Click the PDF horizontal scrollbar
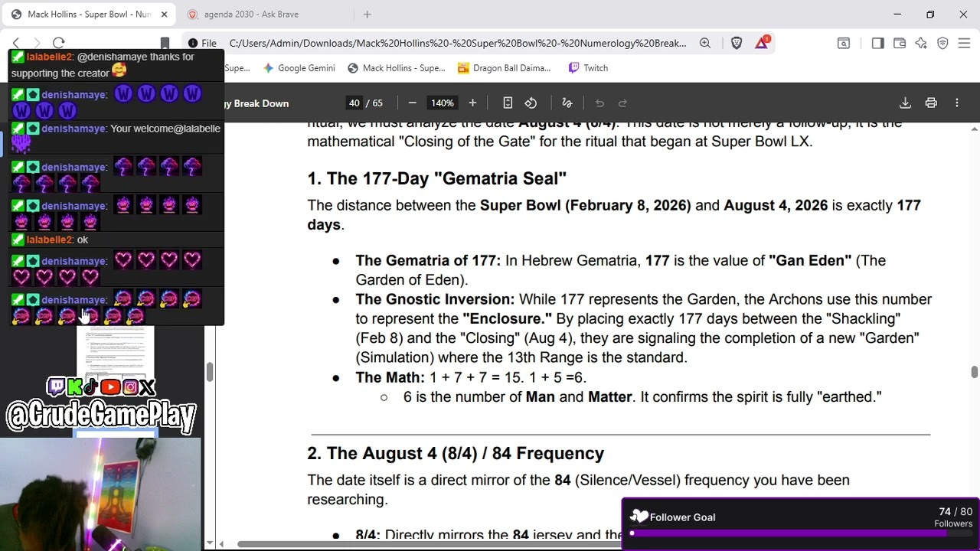The height and width of the screenshot is (551, 980). point(429,544)
